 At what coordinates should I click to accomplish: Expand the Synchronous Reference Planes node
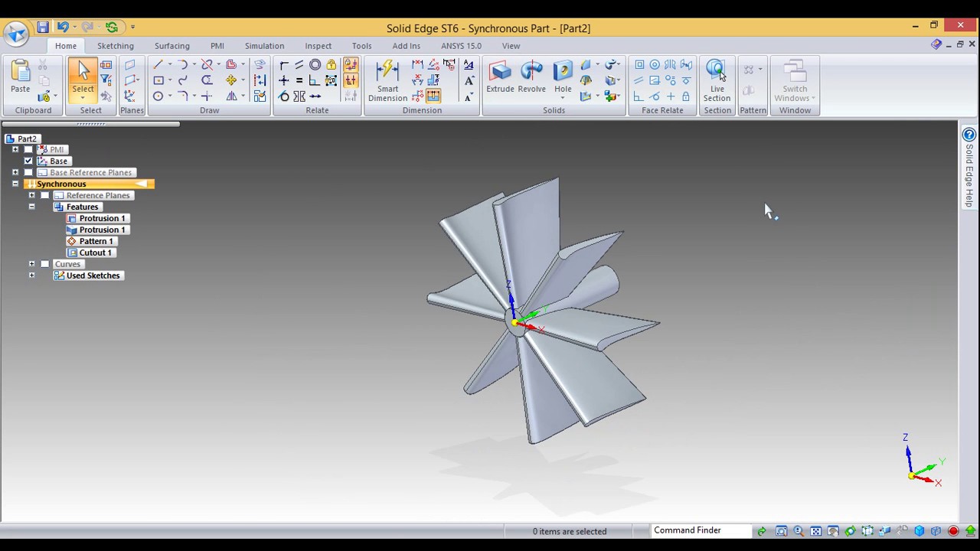pos(31,195)
